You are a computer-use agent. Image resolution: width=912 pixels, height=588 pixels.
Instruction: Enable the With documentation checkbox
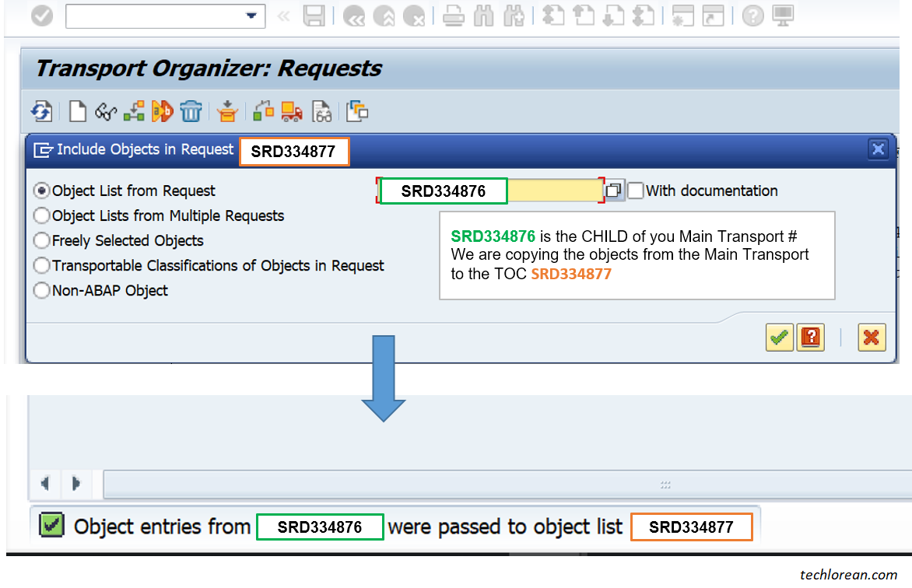click(x=636, y=191)
